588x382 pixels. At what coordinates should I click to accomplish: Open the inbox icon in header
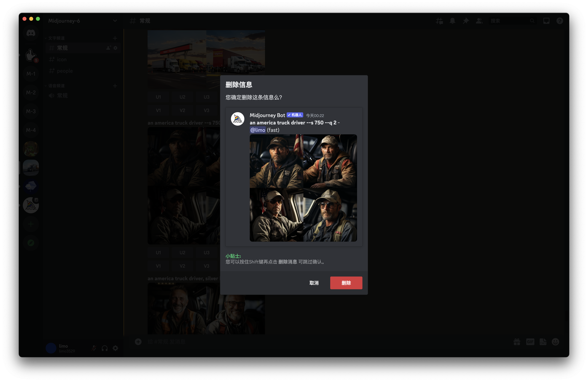pos(546,21)
